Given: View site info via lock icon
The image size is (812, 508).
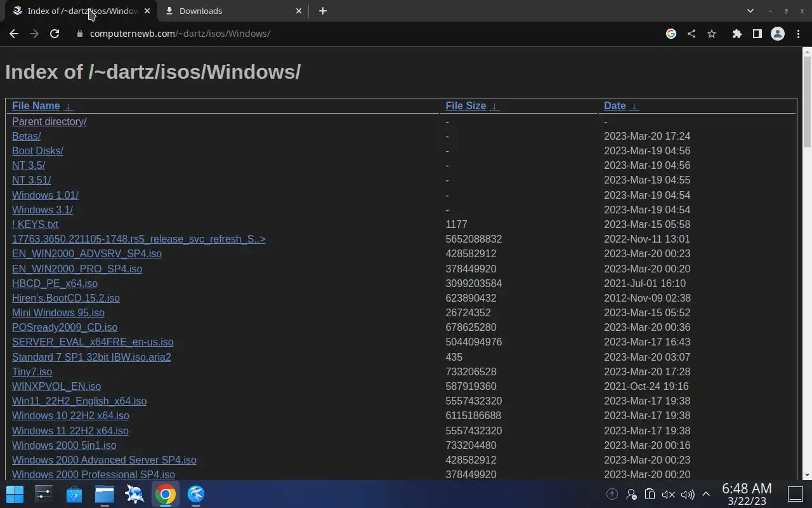Looking at the screenshot, I should pyautogui.click(x=79, y=34).
